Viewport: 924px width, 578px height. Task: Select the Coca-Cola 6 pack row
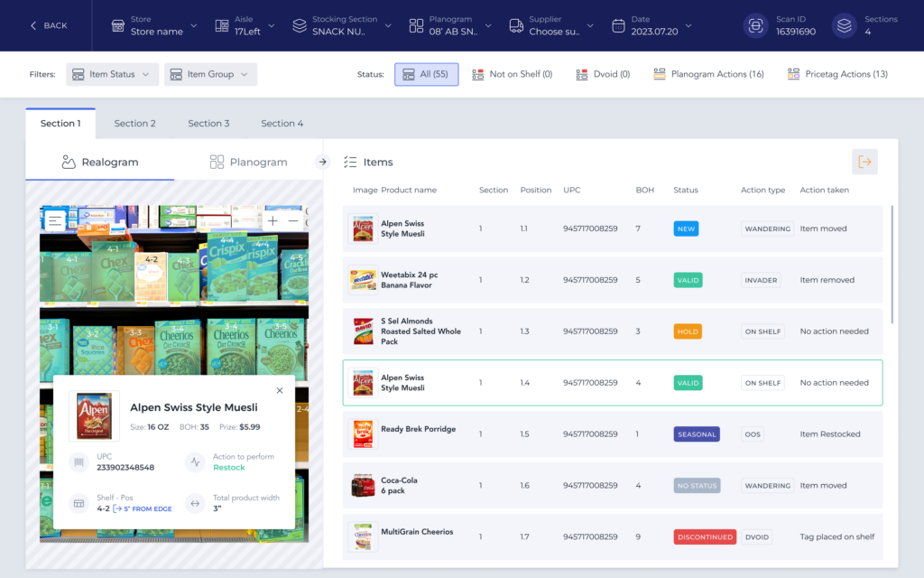pos(613,486)
